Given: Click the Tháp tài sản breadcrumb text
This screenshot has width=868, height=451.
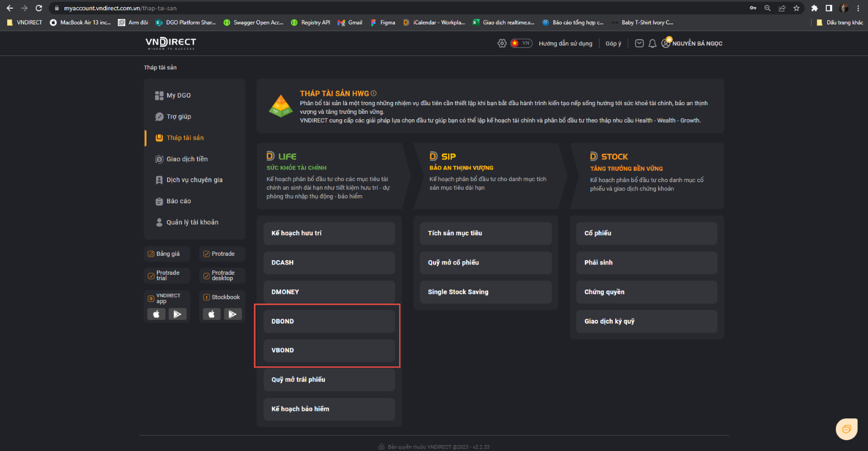Looking at the screenshot, I should pyautogui.click(x=160, y=67).
